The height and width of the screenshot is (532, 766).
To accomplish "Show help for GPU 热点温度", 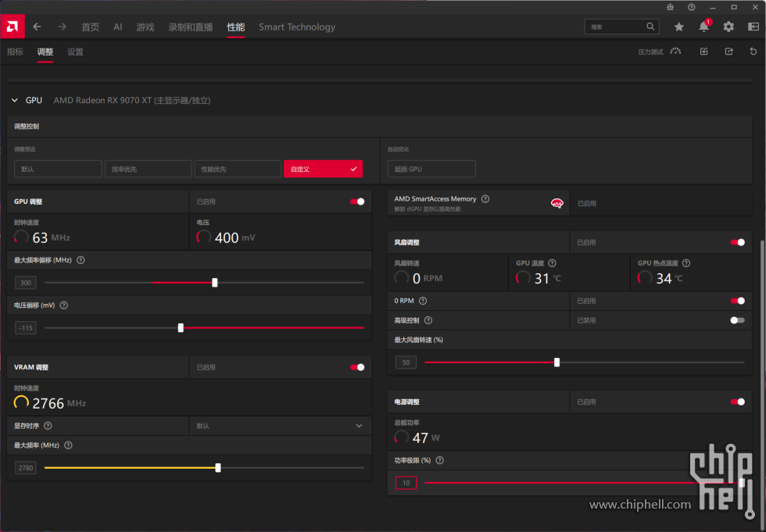I will pos(686,263).
